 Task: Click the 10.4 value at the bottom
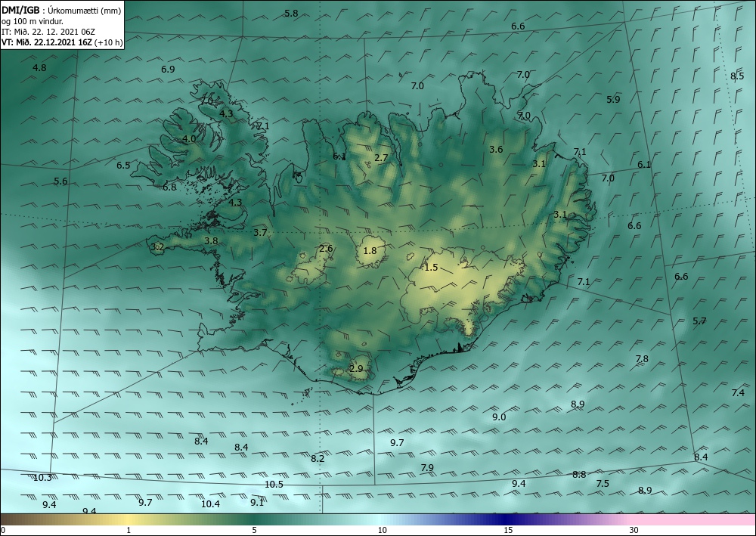click(211, 504)
